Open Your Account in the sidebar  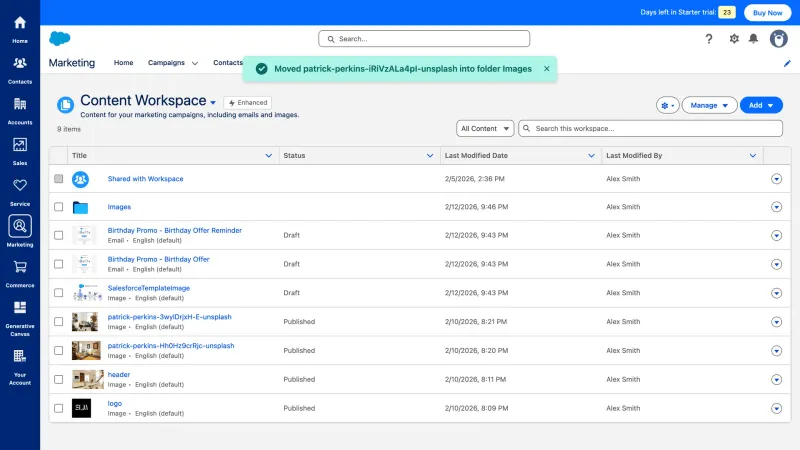pyautogui.click(x=20, y=367)
